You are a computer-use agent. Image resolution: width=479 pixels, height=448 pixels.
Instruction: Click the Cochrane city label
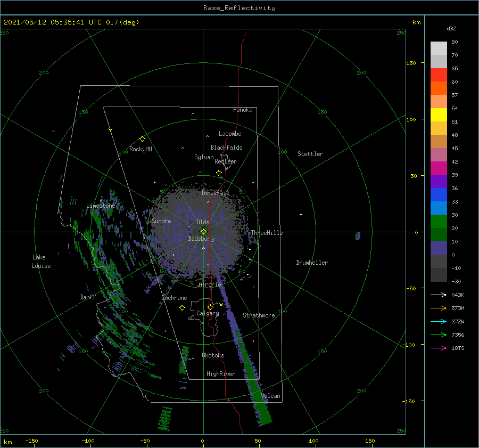tap(174, 298)
